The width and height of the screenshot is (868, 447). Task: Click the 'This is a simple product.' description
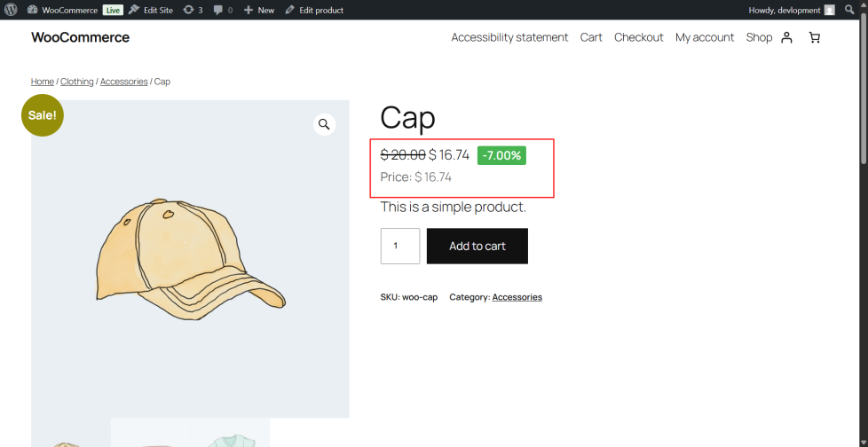(454, 208)
